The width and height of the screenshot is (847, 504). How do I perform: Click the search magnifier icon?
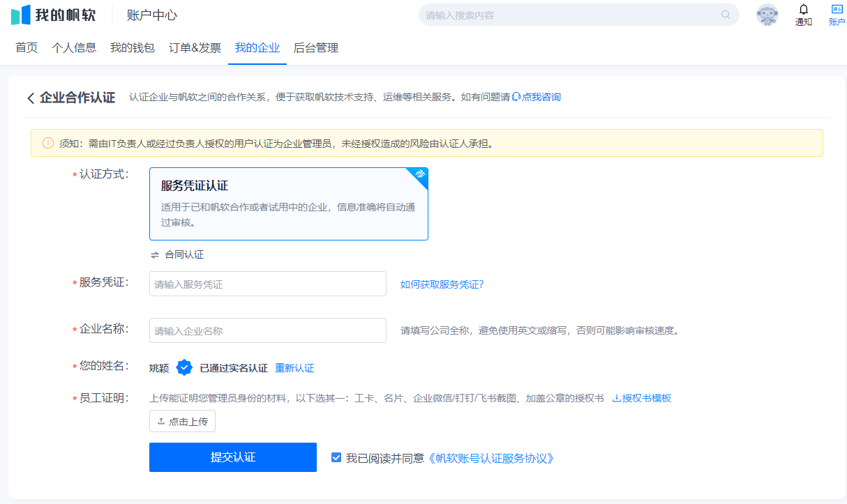click(726, 15)
